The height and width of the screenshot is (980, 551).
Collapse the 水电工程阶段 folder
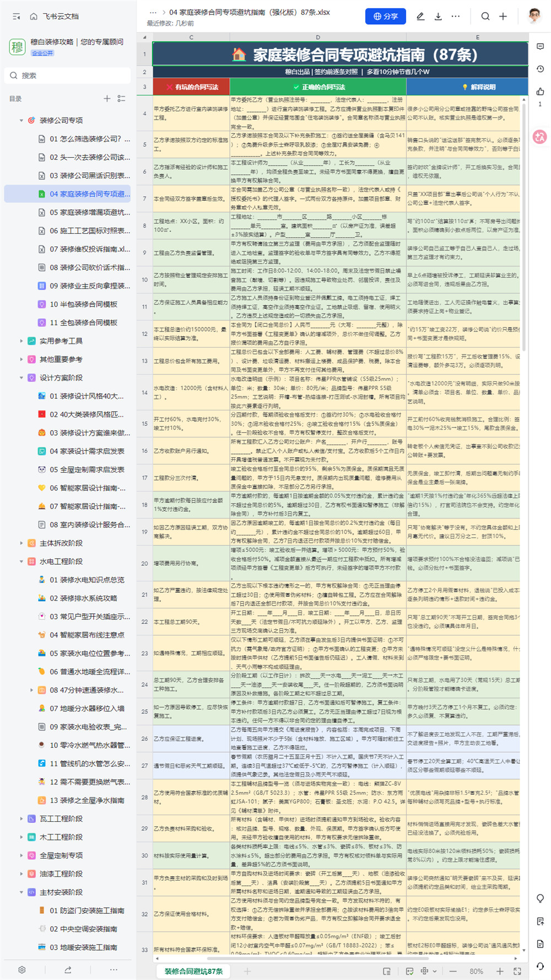pos(21,561)
